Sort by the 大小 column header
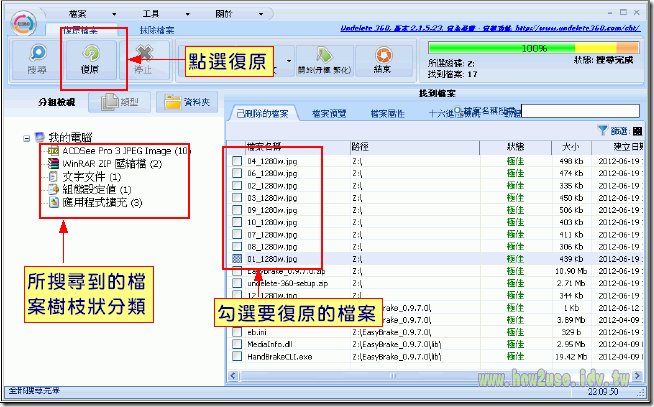The width and height of the screenshot is (654, 407). [x=571, y=147]
